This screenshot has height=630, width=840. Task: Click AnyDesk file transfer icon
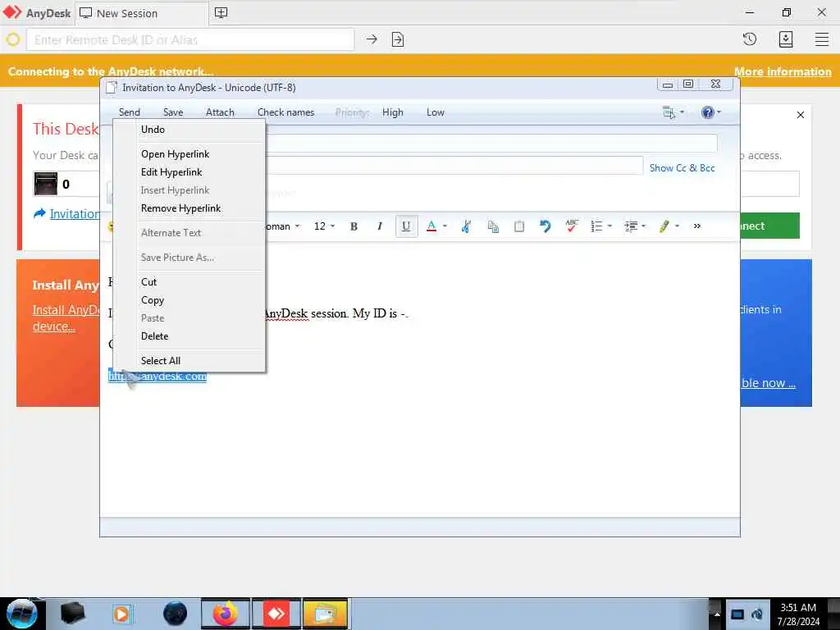pyautogui.click(x=398, y=39)
